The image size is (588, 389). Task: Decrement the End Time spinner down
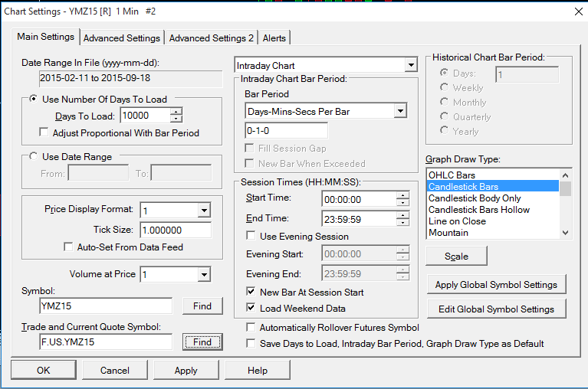coord(402,223)
